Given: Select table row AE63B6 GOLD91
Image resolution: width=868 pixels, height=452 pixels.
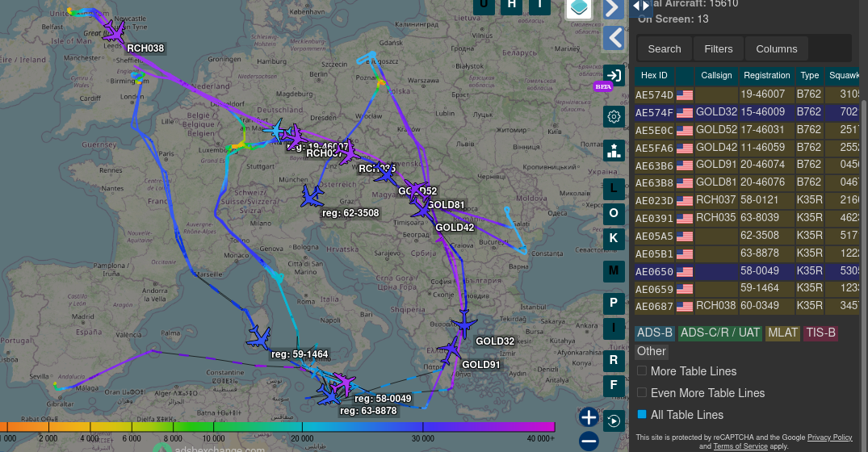Looking at the screenshot, I should (x=748, y=165).
